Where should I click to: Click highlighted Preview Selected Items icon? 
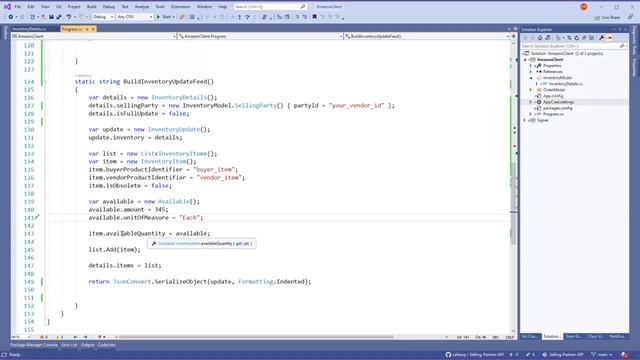pos(609,38)
